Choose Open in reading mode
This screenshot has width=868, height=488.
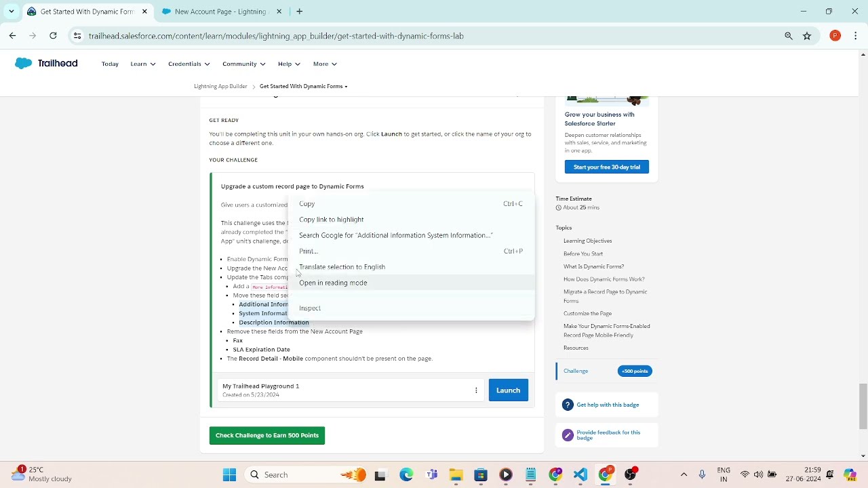(411, 283)
